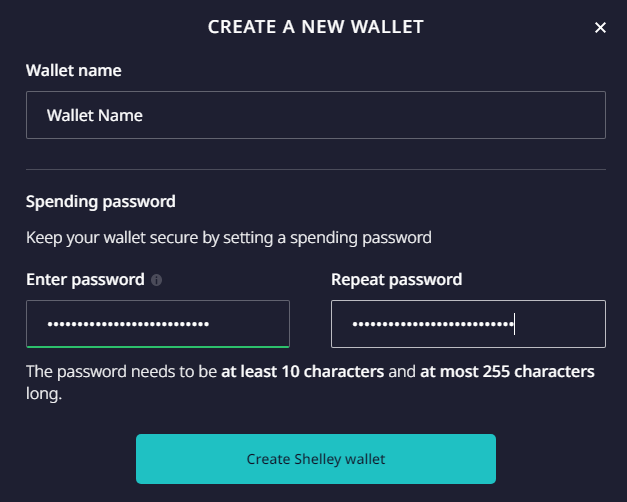Click the masked dots in Repeat password
The image size is (627, 502).
(432, 324)
